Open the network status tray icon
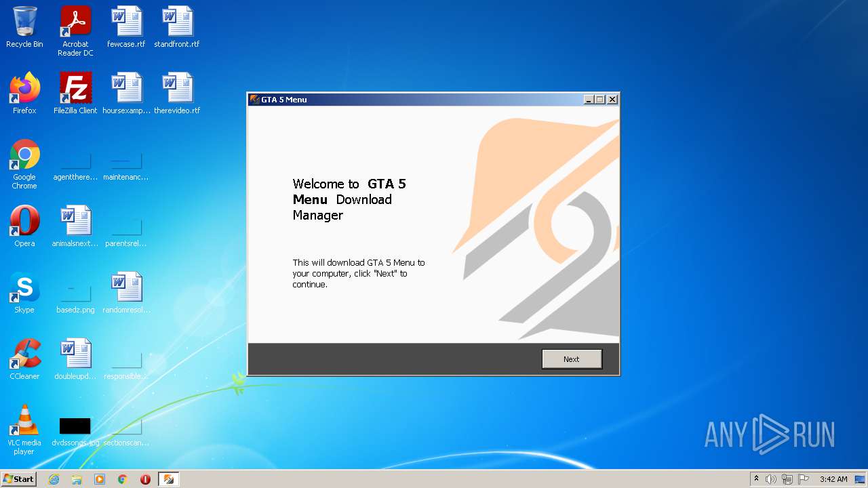The image size is (868, 488). 787,479
